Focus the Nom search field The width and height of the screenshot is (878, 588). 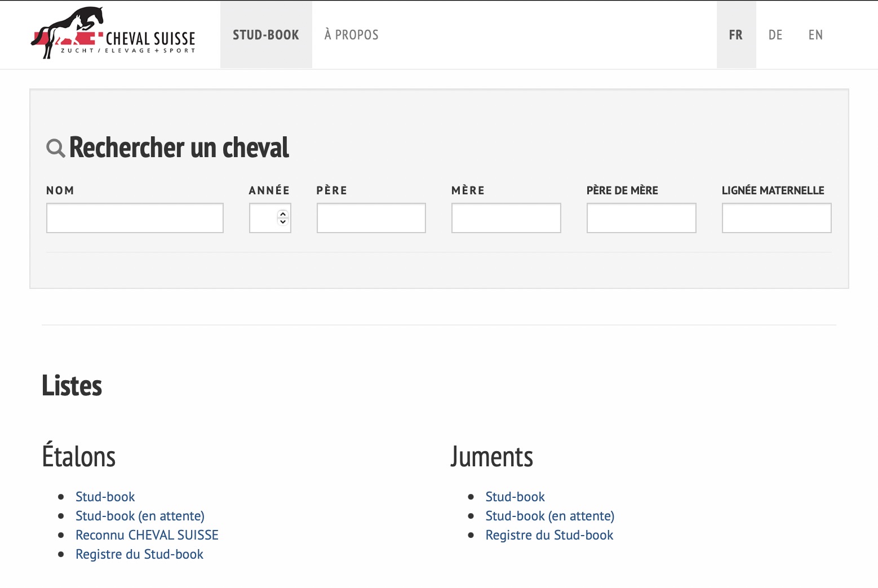tap(135, 218)
